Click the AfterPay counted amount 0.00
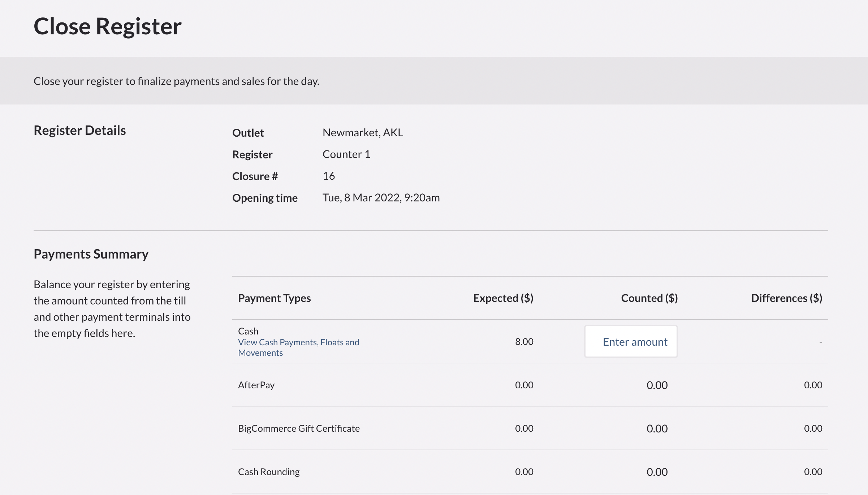The height and width of the screenshot is (495, 868). tap(657, 385)
